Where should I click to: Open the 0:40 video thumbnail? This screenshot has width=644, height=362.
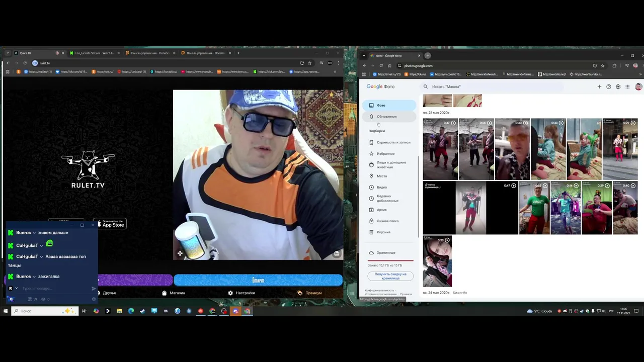point(625,208)
